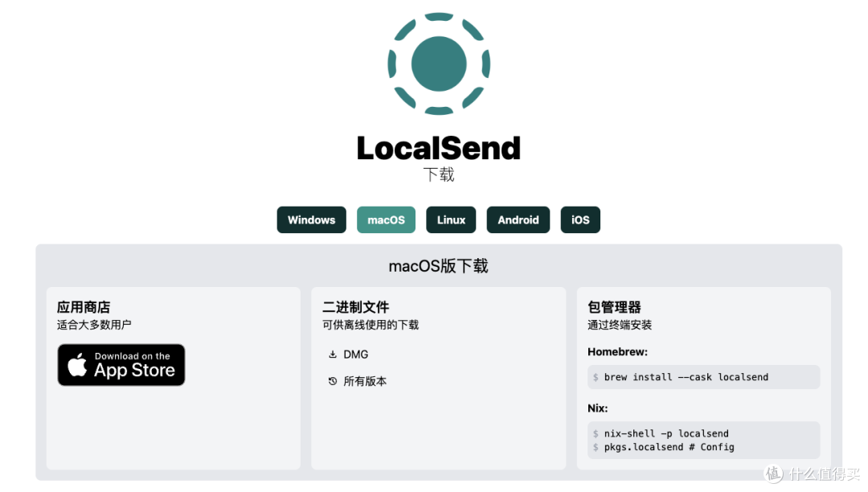Open the Linux download tab

click(451, 220)
